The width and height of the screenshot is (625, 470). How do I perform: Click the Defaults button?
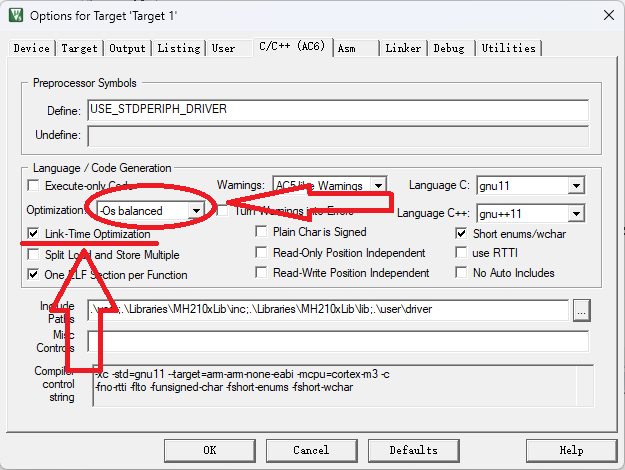(414, 450)
